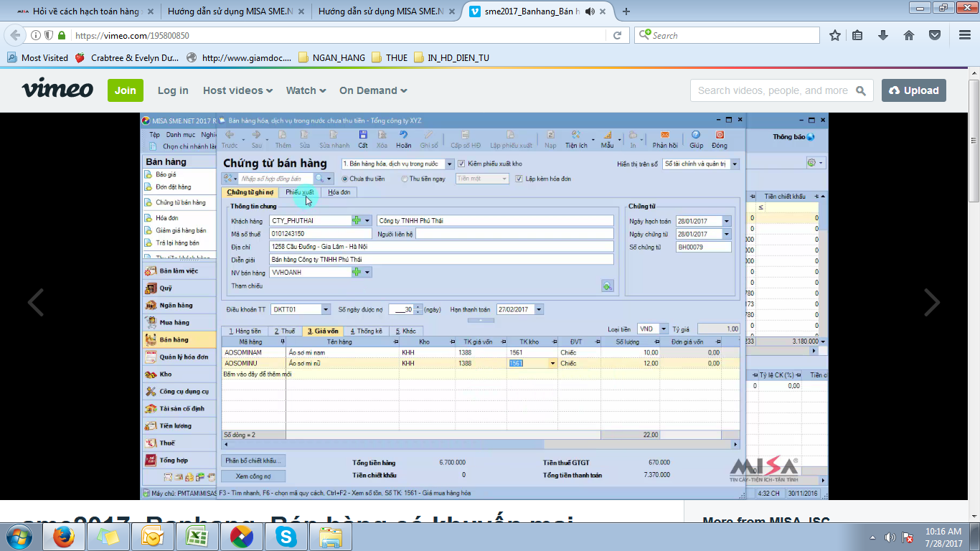Click the Vimeo Log in link

tap(173, 90)
